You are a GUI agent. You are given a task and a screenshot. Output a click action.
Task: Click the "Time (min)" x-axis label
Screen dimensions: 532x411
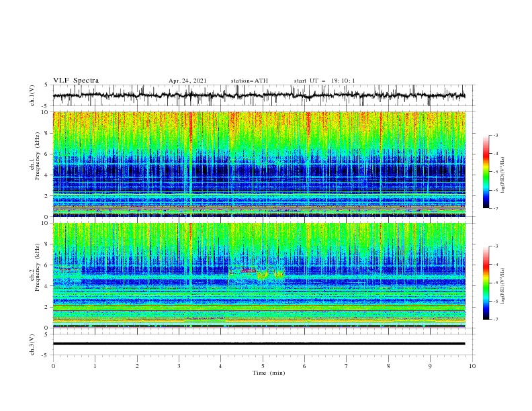269,373
